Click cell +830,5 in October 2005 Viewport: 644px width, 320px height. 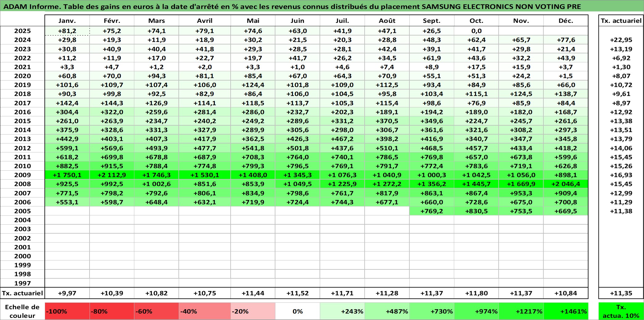point(476,211)
